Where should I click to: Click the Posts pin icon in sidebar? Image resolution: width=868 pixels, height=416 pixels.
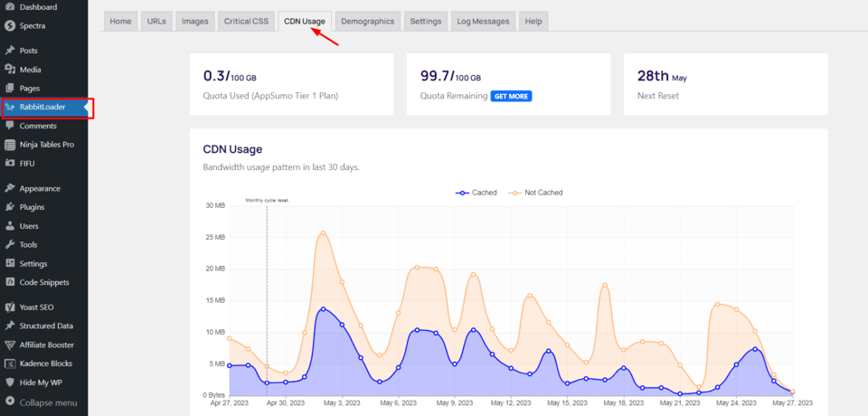(9, 51)
